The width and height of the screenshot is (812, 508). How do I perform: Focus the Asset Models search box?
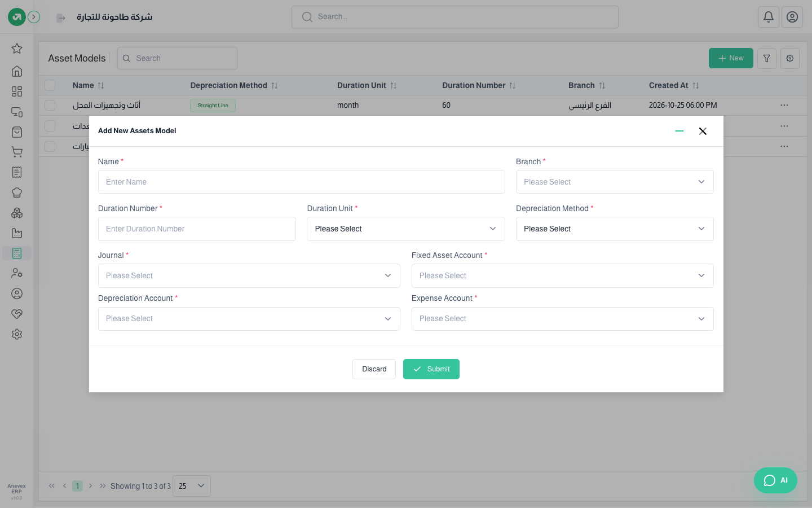tap(177, 58)
